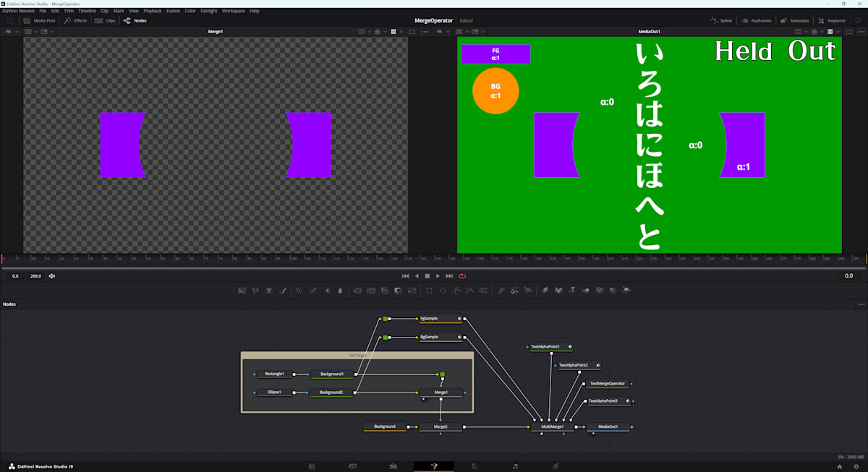Viewport: 868px width, 472px height.
Task: Toggle the Keyframes editor panel
Action: (757, 20)
